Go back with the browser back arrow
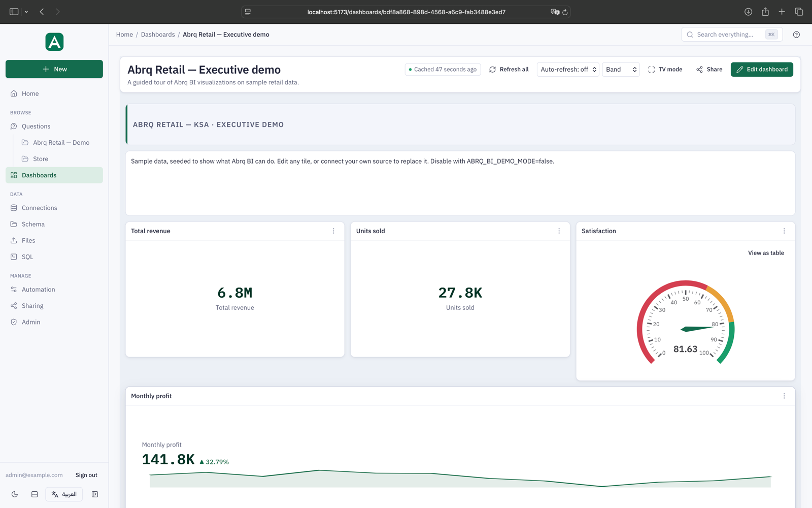This screenshot has height=508, width=812. coord(42,12)
